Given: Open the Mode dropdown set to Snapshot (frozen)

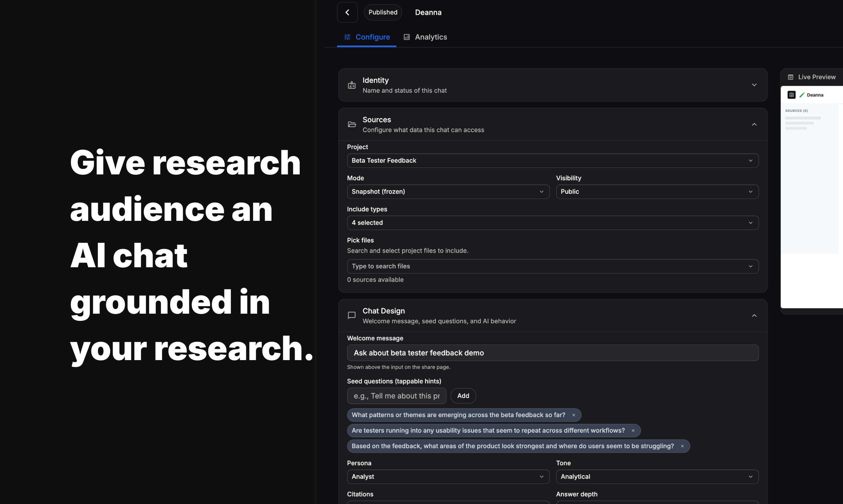Looking at the screenshot, I should (448, 192).
